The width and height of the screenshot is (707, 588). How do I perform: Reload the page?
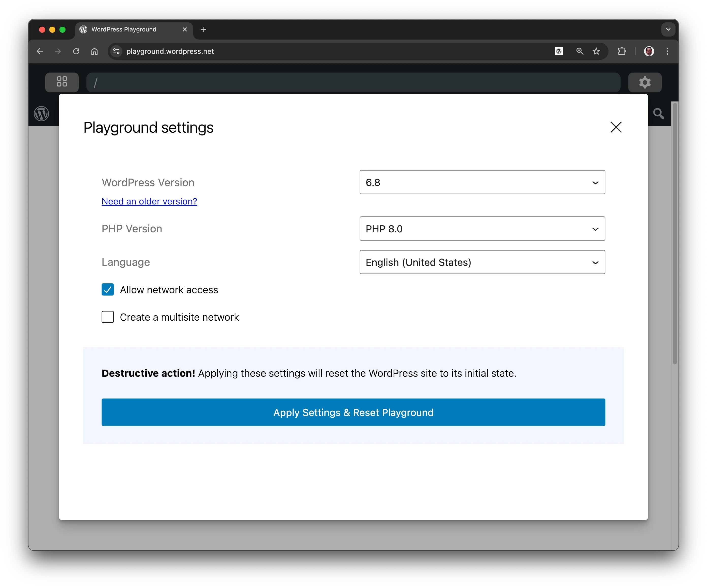tap(76, 51)
